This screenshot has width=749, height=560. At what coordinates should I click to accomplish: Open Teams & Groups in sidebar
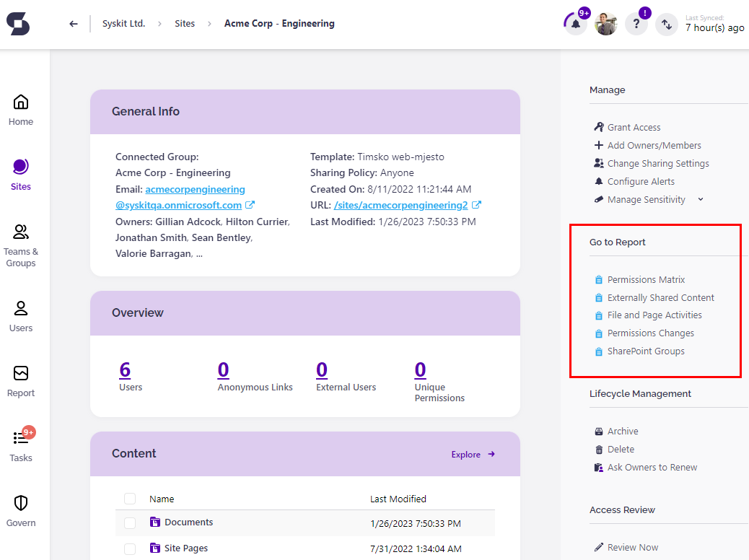(21, 245)
